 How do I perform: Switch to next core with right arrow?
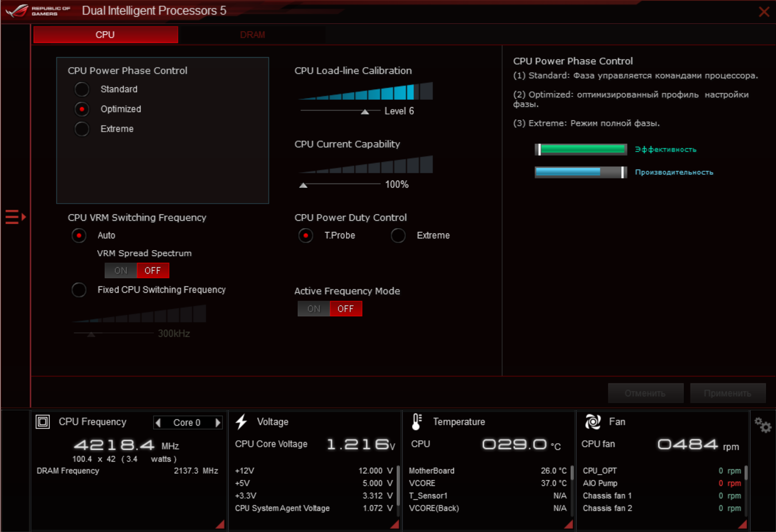coord(218,422)
